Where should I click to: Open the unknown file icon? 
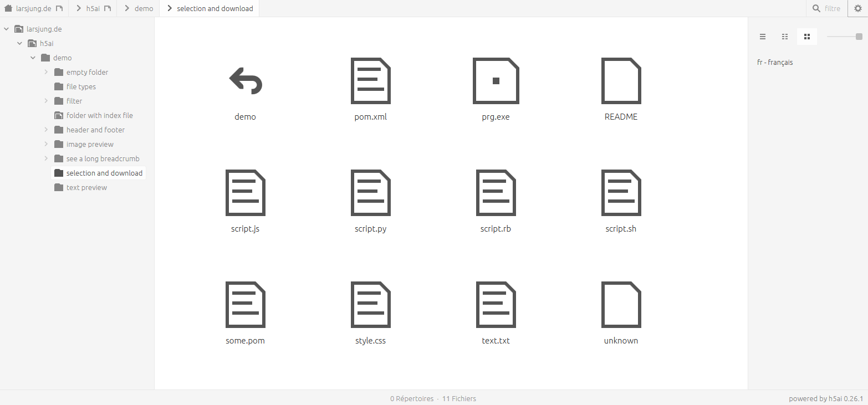pos(621,304)
